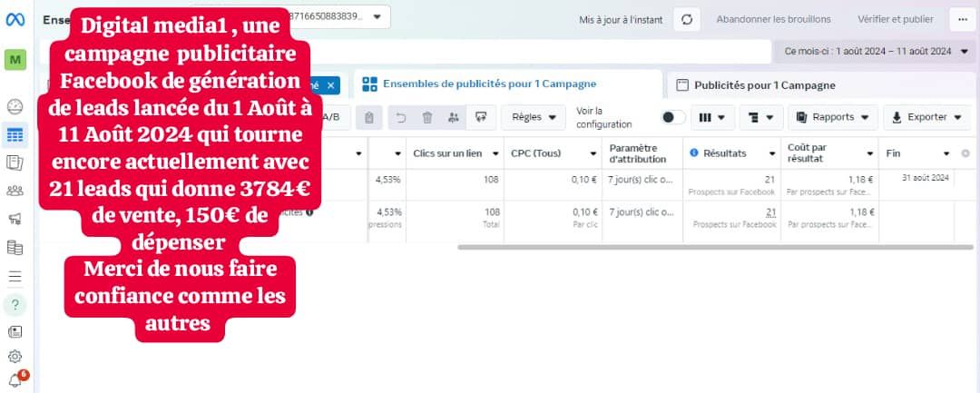Open the Coût par résultat column menu arrow
The height and width of the screenshot is (393, 980).
[870, 153]
